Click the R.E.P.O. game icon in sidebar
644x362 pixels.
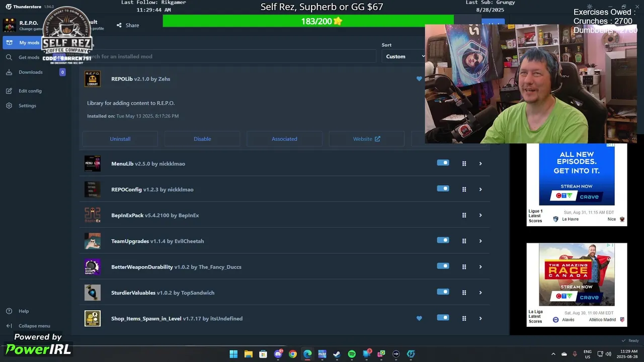[x=10, y=25]
